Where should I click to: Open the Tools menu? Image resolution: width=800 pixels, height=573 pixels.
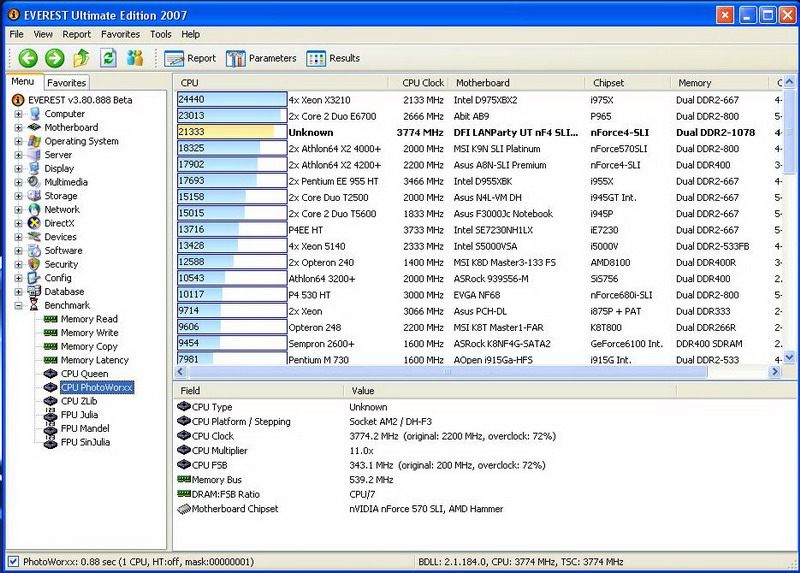(x=161, y=34)
